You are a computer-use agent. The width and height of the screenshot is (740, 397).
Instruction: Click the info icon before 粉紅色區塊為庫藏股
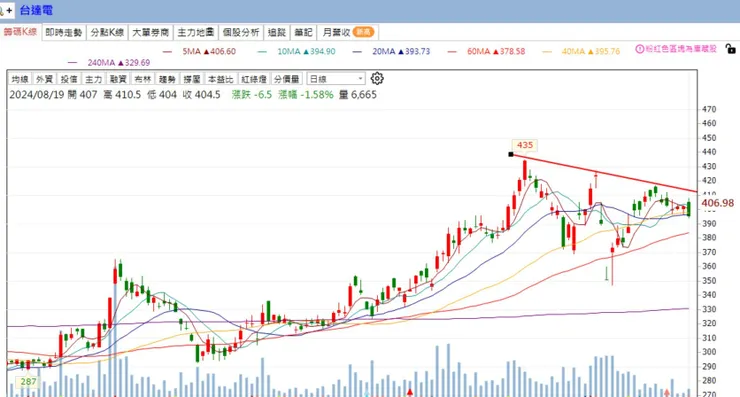point(639,49)
